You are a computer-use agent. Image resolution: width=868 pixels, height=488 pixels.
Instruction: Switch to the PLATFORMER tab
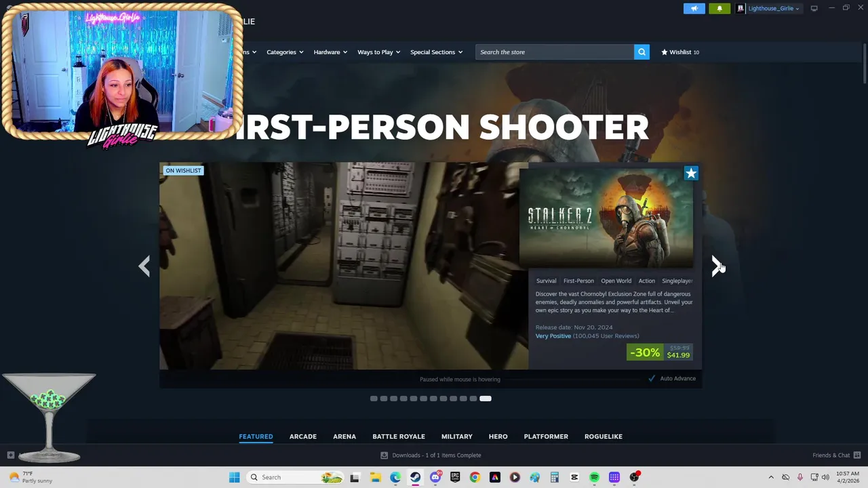click(x=546, y=436)
